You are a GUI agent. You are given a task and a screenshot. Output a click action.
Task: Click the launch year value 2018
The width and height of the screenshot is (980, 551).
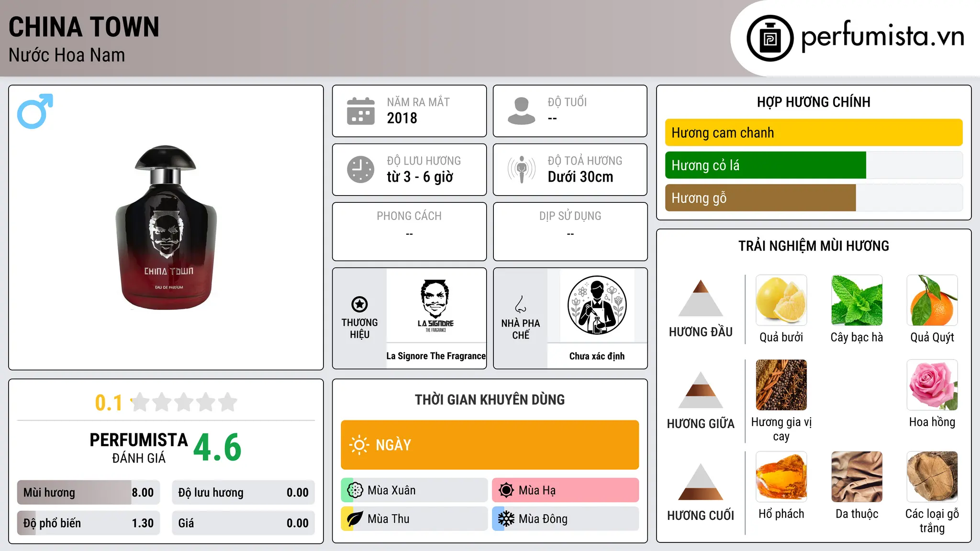tap(402, 118)
